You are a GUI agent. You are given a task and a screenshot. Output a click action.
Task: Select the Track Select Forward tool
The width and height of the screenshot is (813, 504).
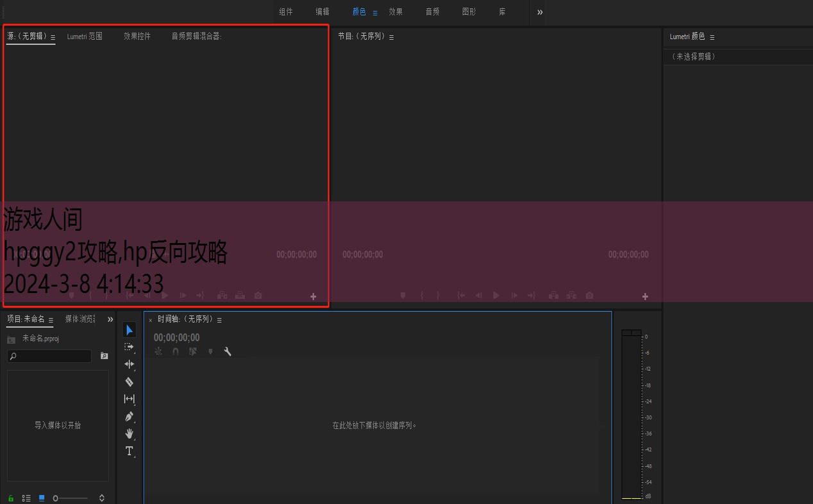coord(130,347)
